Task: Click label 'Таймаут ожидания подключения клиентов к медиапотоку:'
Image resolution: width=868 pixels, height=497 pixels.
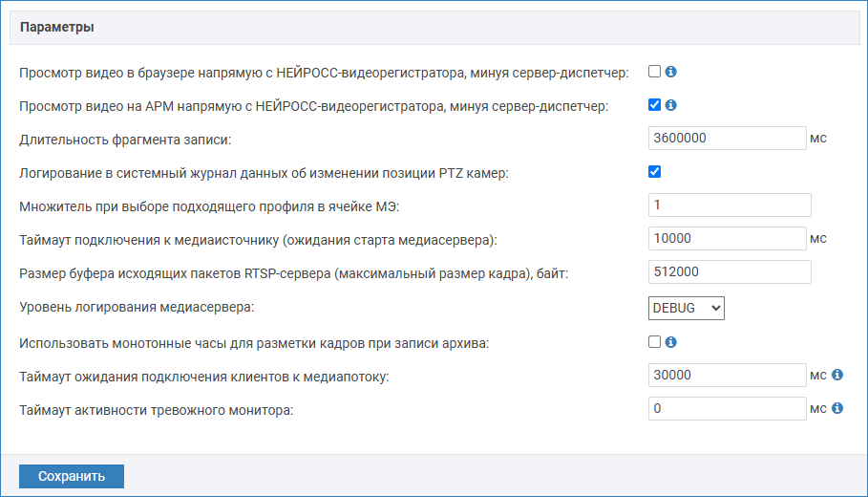Action: pyautogui.click(x=204, y=377)
